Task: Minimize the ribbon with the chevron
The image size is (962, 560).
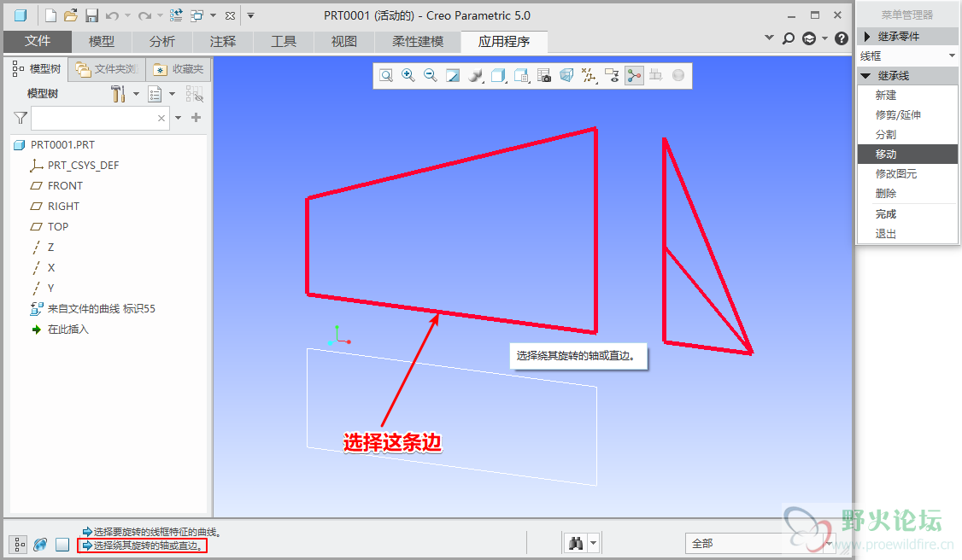Action: pos(769,38)
